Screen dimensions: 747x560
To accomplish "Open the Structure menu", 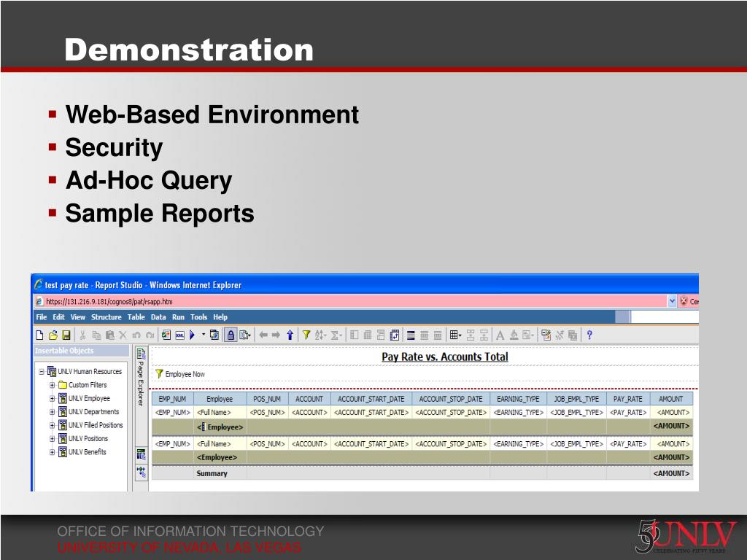I will click(x=107, y=317).
